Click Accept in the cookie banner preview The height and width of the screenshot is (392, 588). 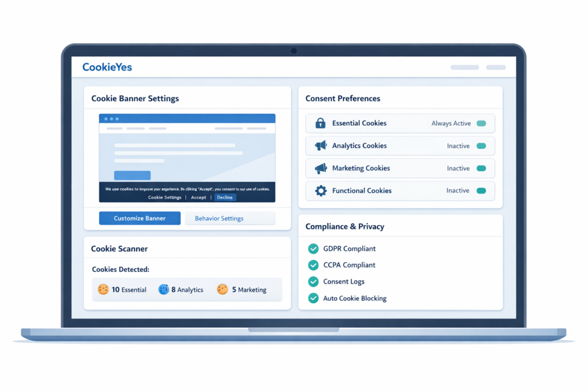point(198,197)
